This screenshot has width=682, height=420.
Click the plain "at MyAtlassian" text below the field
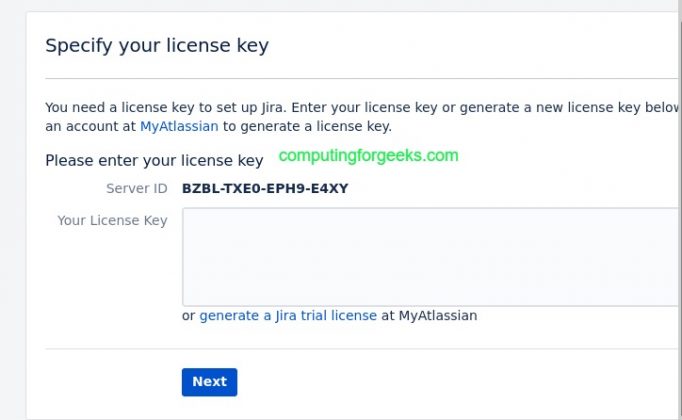pos(429,315)
